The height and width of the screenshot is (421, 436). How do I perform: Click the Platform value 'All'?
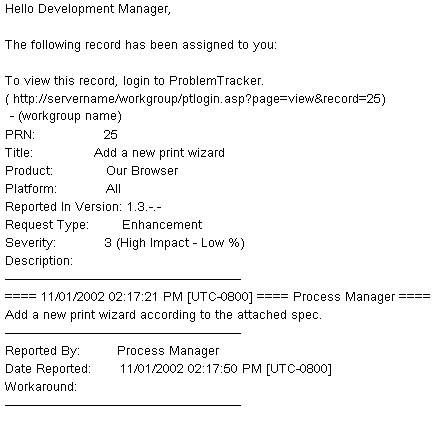(x=113, y=189)
